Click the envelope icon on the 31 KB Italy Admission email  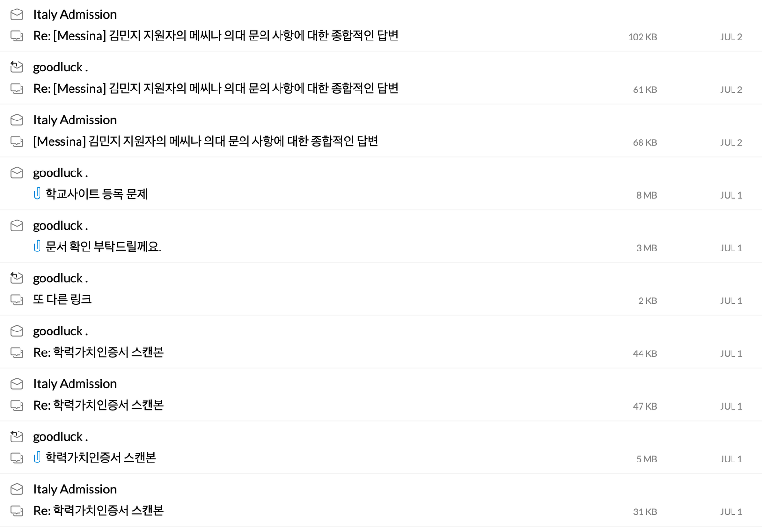17,489
